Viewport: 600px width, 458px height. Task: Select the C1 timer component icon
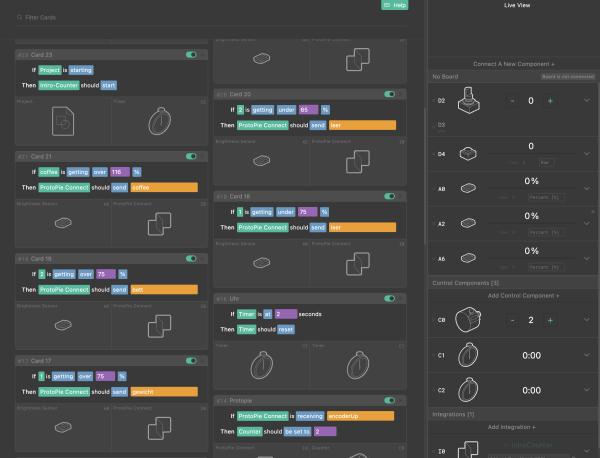click(468, 355)
